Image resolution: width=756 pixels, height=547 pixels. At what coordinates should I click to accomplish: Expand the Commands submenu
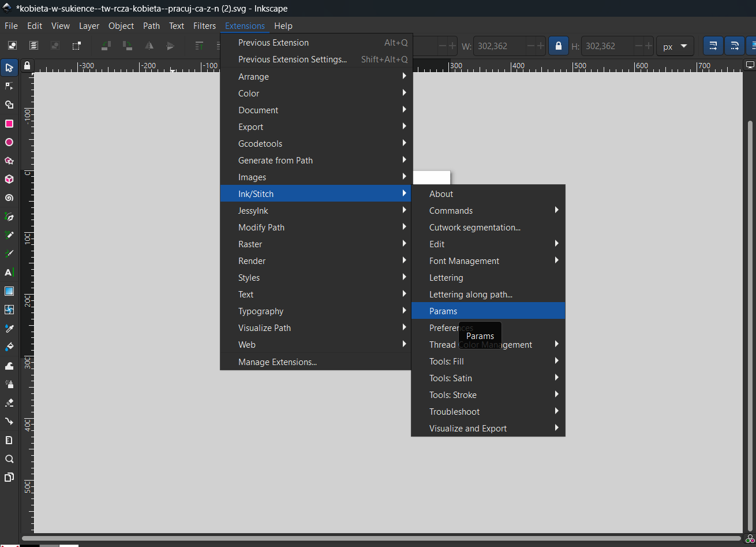click(488, 210)
